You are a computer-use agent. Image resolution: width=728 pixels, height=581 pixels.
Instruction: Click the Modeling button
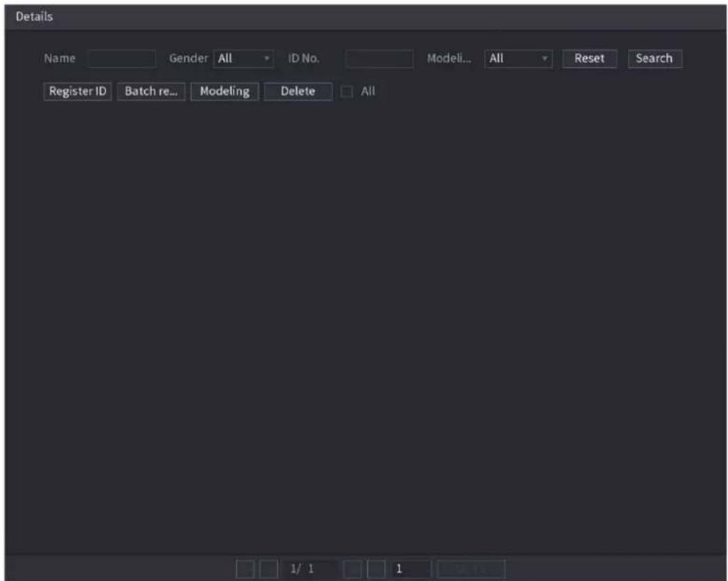225,91
